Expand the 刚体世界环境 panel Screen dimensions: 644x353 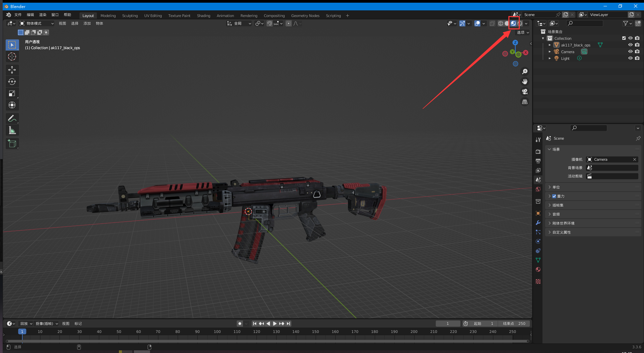(563, 223)
